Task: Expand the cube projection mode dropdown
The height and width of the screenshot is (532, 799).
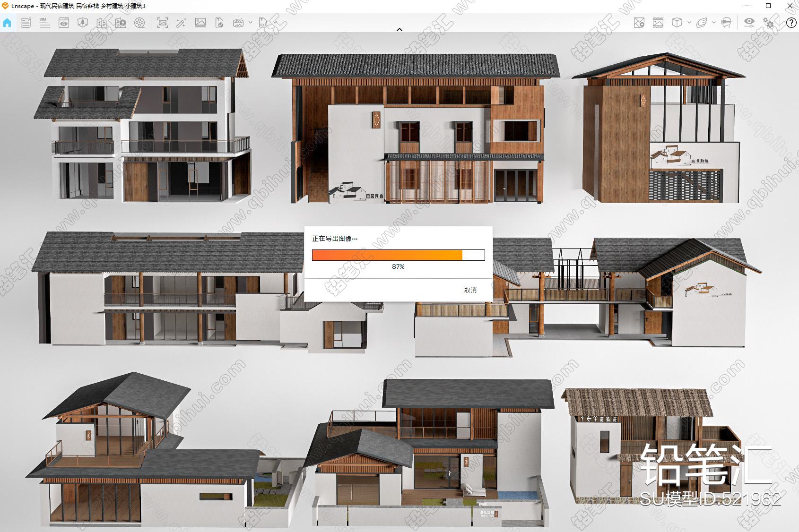Action: click(689, 23)
